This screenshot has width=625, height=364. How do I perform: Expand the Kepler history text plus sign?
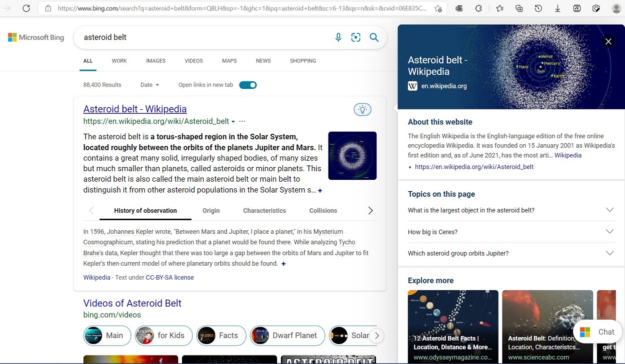[x=283, y=264]
